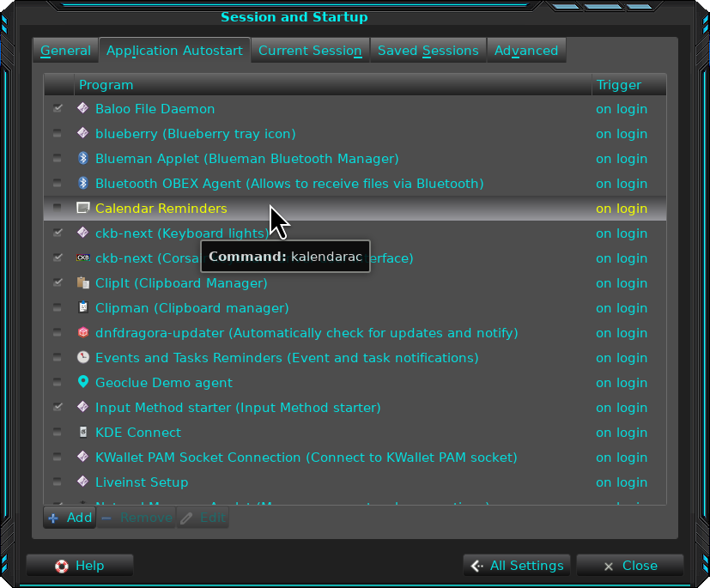This screenshot has height=588, width=710.
Task: Go to the Advanced tab
Action: coord(525,51)
